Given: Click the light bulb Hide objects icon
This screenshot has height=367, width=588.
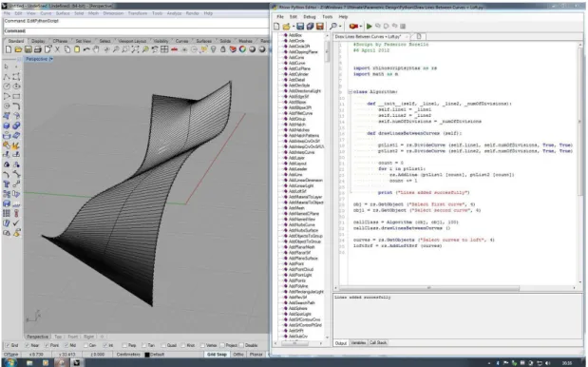Looking at the screenshot, I should click(x=214, y=49).
